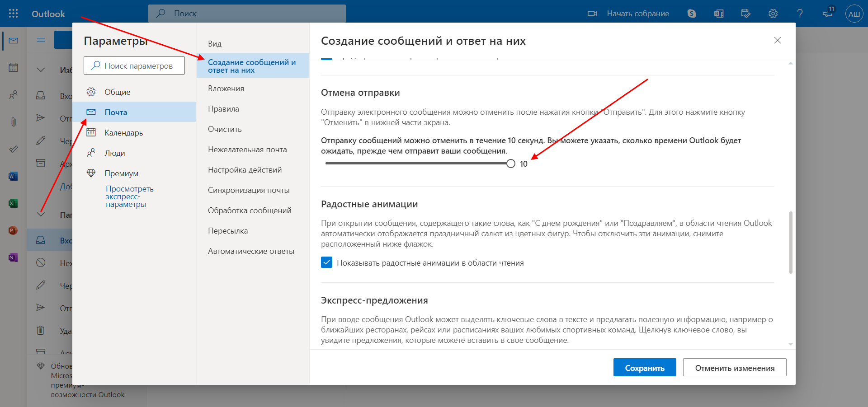The height and width of the screenshot is (407, 868).
Task: Click trash Deleted folder icon in folder list
Action: [x=41, y=330]
